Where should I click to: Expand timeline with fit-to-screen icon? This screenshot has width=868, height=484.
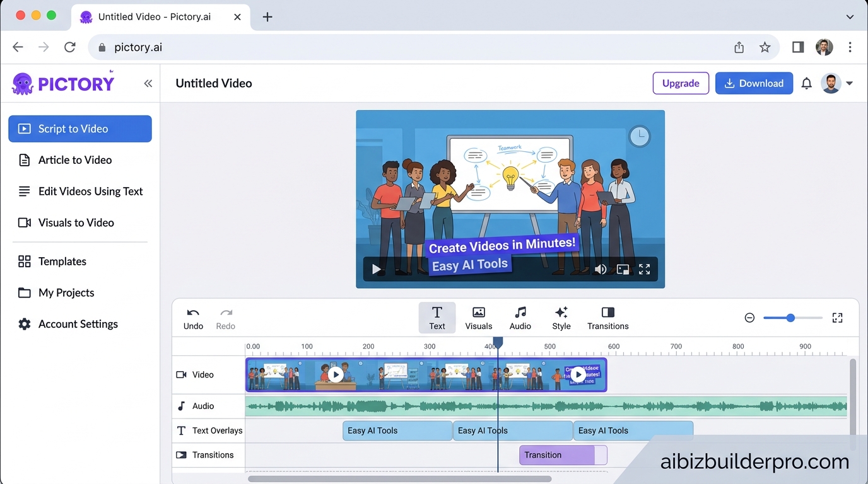(x=837, y=318)
